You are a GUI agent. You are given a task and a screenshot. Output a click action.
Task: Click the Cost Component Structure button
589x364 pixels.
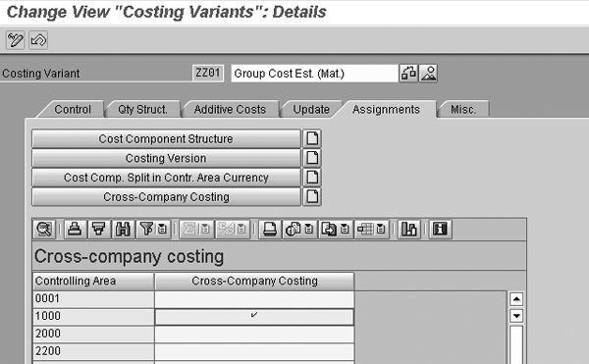(167, 139)
